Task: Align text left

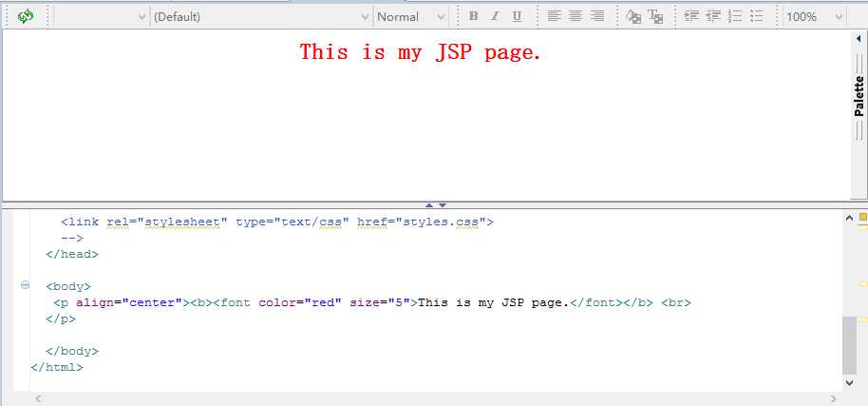Action: pyautogui.click(x=554, y=16)
